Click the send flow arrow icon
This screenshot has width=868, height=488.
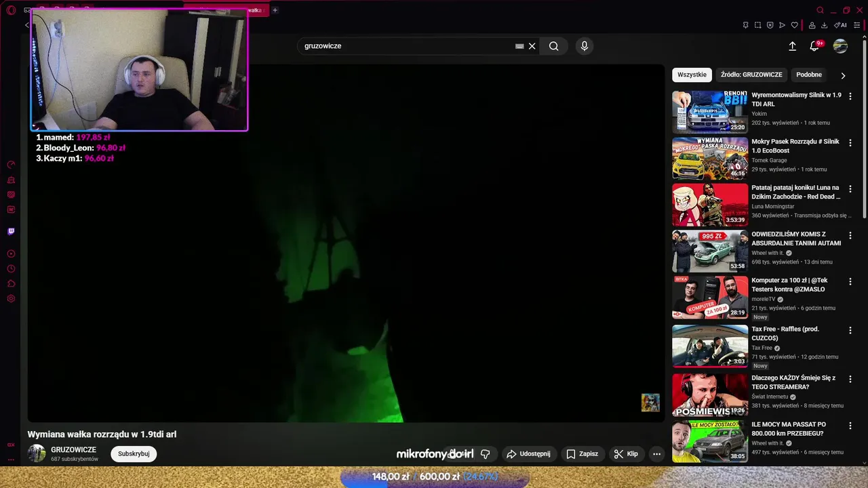coord(782,25)
